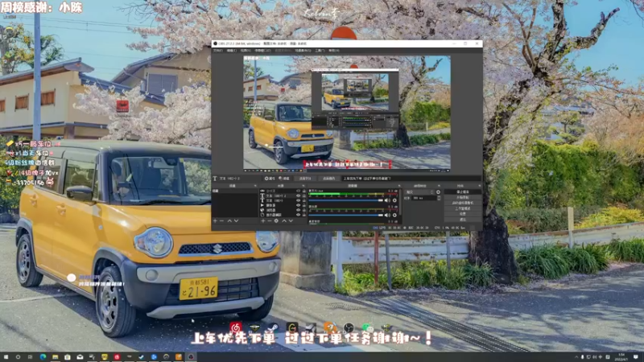The height and width of the screenshot is (362, 644).
Task: Remove the selected scene with the minus icon
Action: point(221,220)
